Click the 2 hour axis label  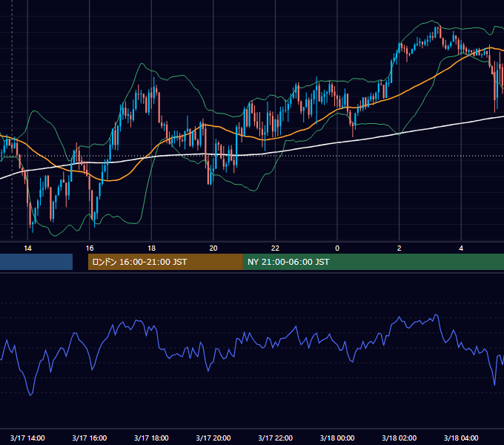pyautogui.click(x=399, y=248)
